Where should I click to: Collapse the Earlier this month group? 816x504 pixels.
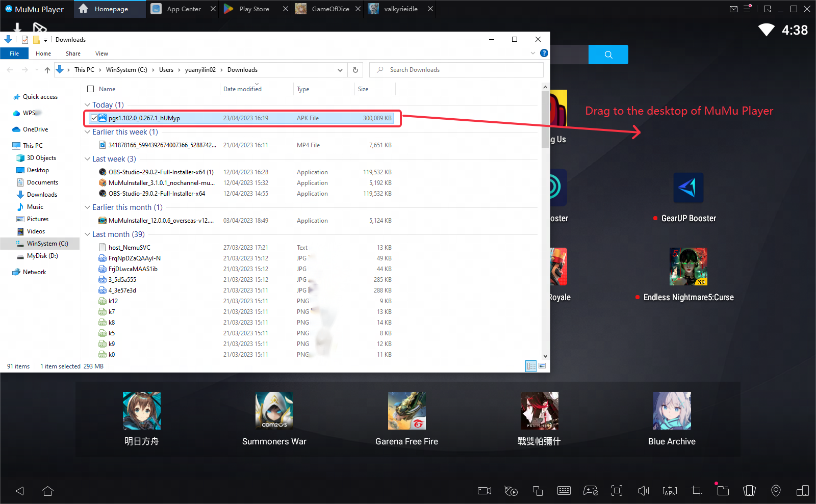87,207
